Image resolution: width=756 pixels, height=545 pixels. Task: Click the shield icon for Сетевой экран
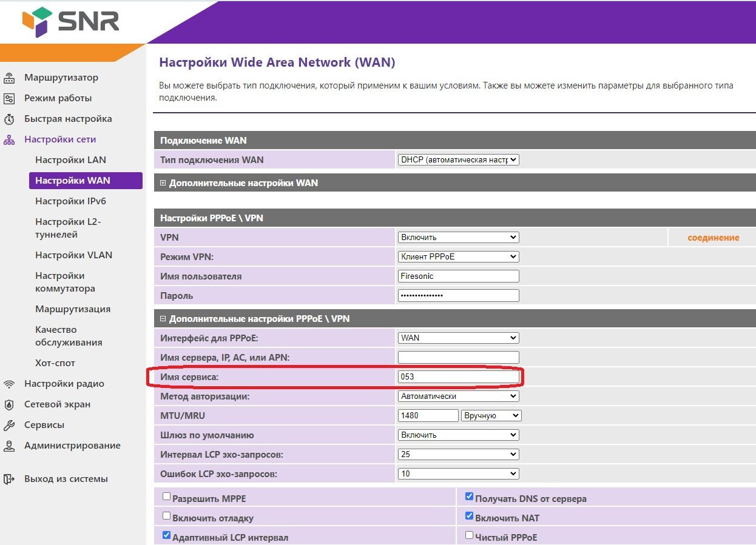pos(9,405)
